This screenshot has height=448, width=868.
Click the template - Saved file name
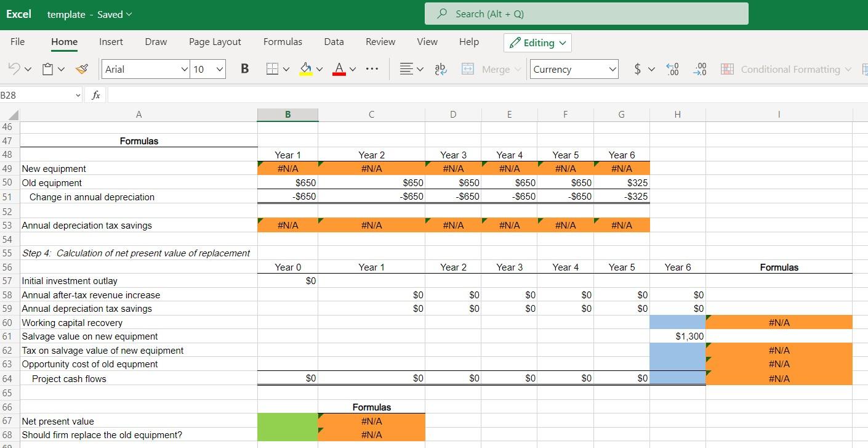(x=89, y=14)
